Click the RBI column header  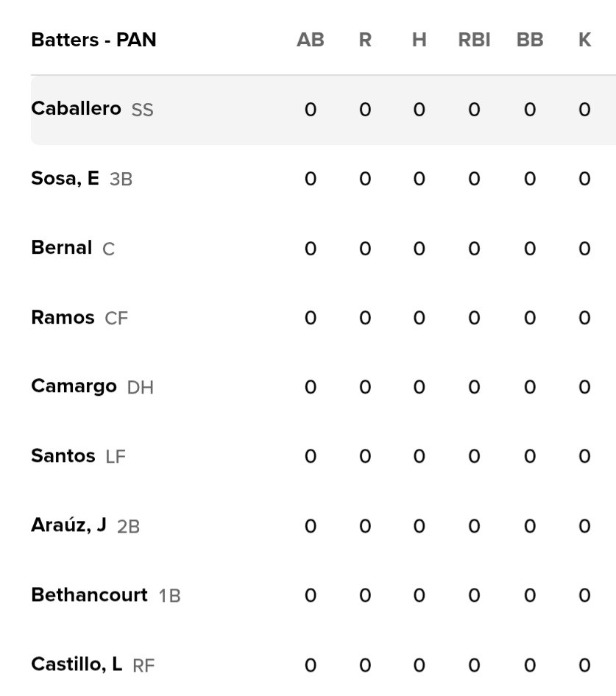(474, 40)
